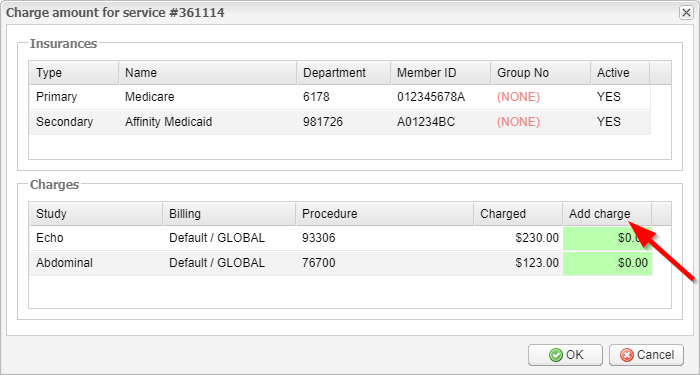
Task: Click the Department column header
Action: [344, 73]
